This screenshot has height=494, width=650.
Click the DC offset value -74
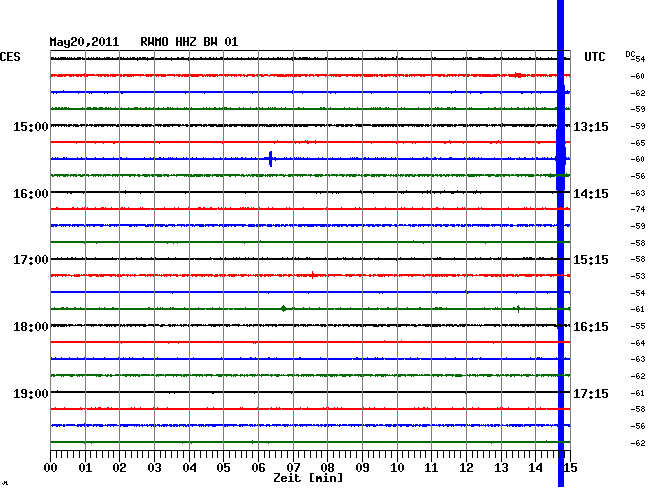point(638,209)
